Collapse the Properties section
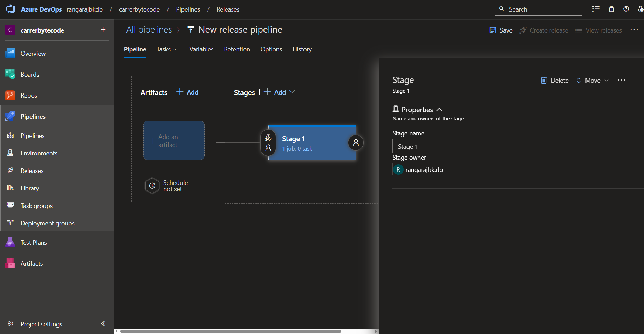 click(439, 110)
